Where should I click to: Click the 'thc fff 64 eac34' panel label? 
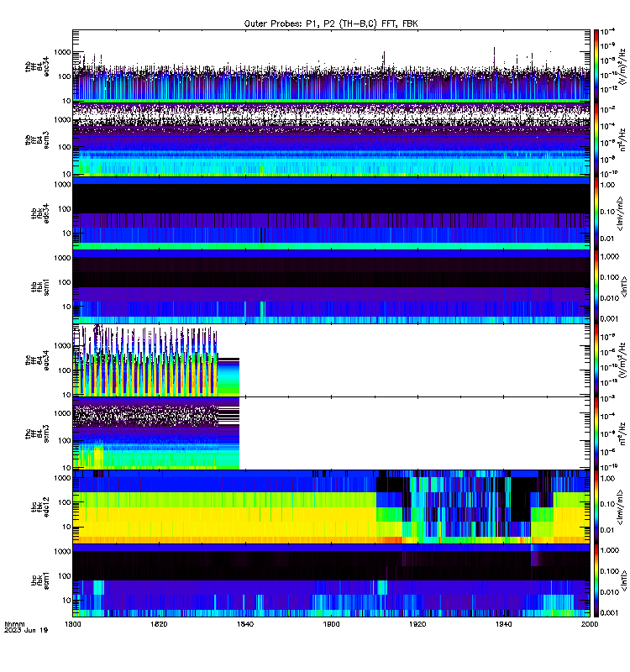click(x=36, y=360)
